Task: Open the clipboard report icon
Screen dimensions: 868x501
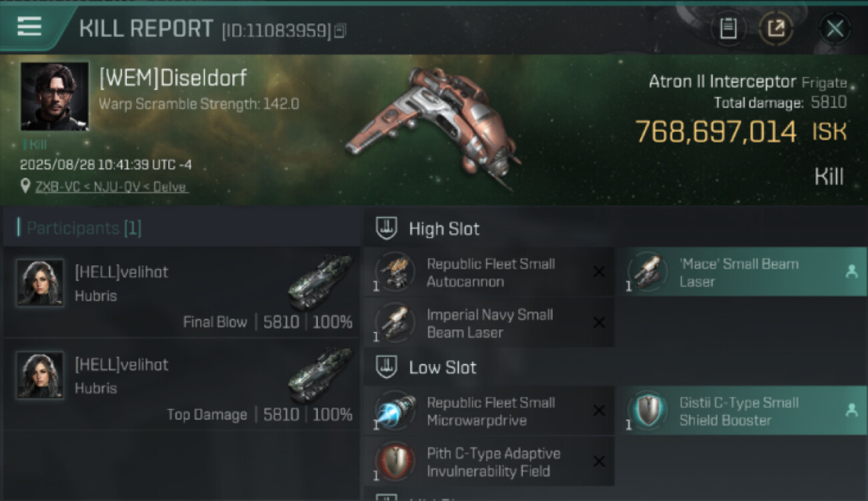Action: (x=728, y=29)
